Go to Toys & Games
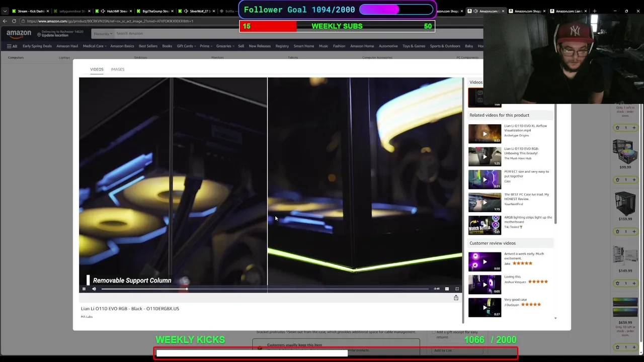 tap(414, 46)
